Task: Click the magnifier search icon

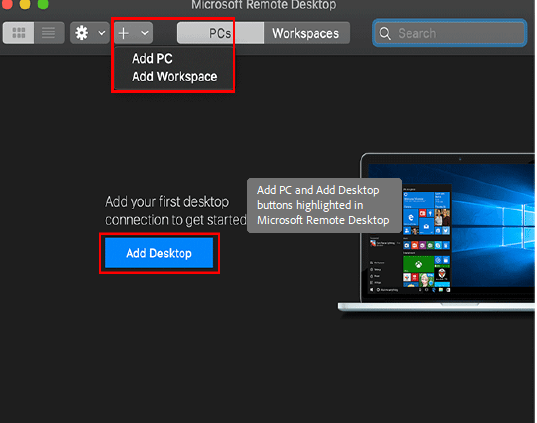Action: (x=385, y=33)
